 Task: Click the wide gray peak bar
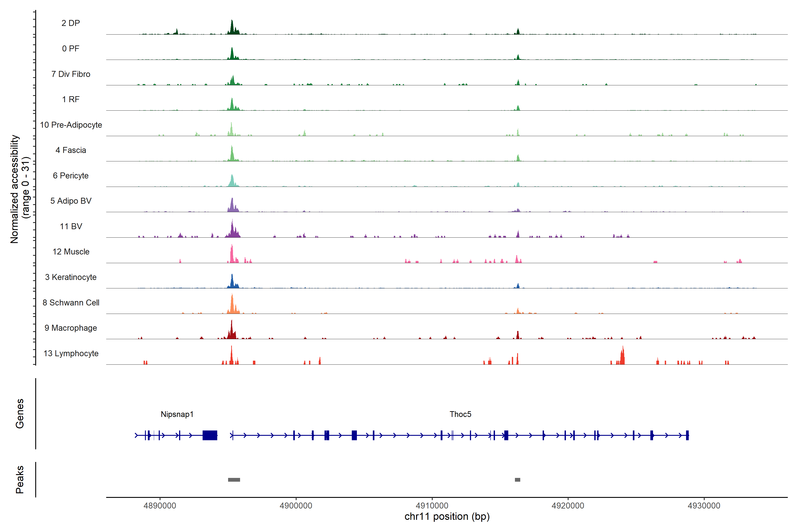234,479
